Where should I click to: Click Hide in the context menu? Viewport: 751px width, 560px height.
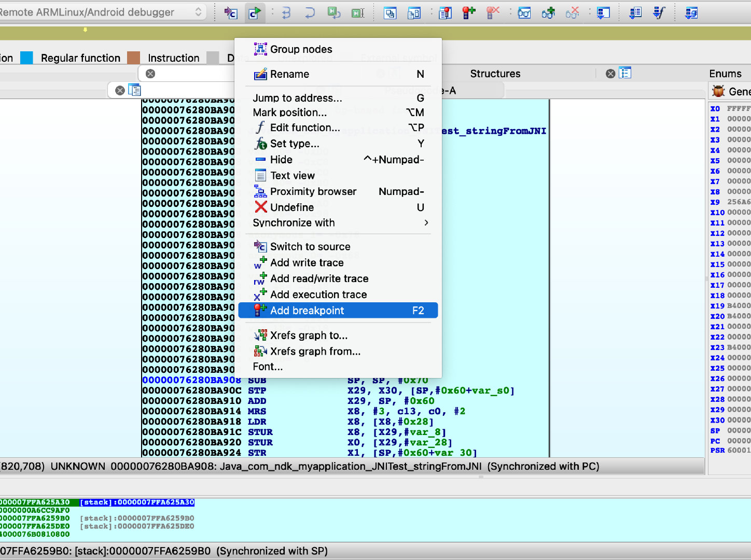click(338, 160)
